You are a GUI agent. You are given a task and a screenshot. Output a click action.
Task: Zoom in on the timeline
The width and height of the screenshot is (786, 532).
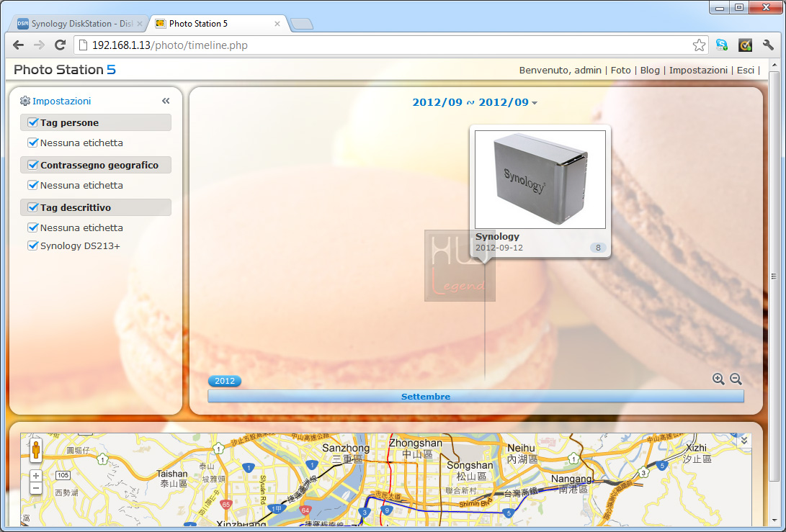[x=718, y=379]
